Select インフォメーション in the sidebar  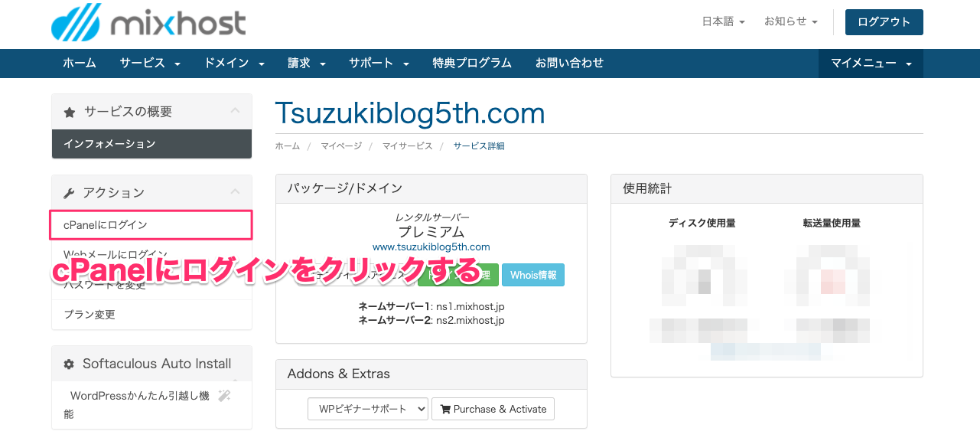(x=151, y=144)
